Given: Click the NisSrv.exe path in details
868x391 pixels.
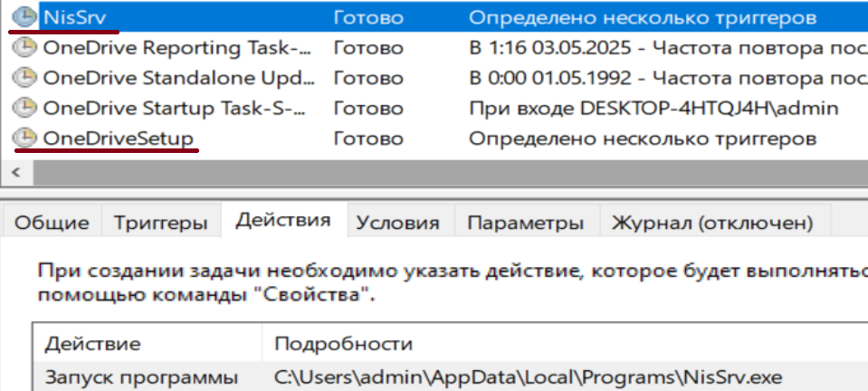Looking at the screenshot, I should coord(529,377).
